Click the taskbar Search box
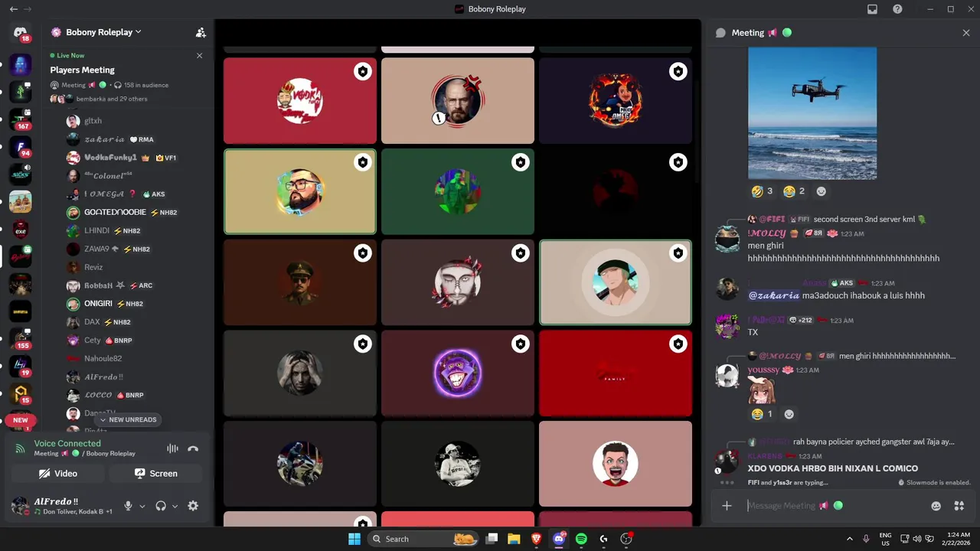 pos(423,539)
